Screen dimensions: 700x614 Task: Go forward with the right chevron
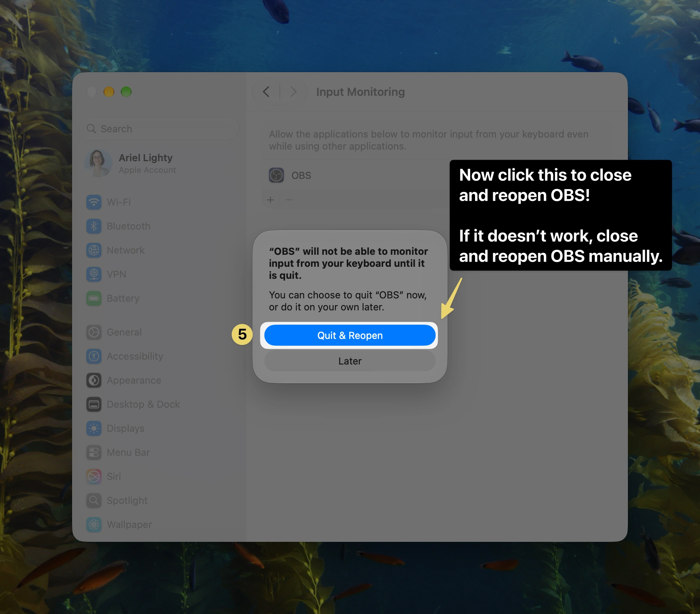click(293, 92)
